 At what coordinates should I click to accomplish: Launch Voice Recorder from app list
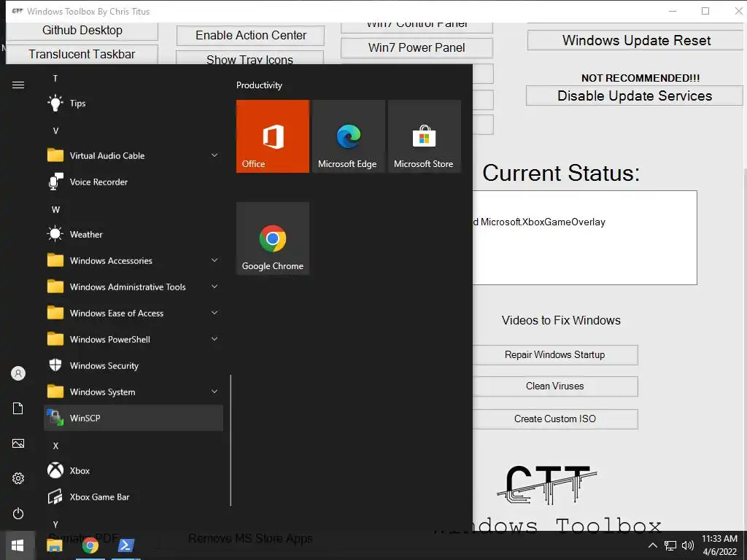[133, 182]
